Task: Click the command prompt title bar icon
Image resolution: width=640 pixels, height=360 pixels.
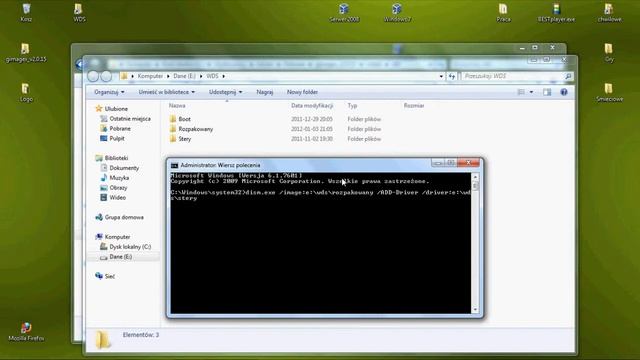Action: 174,165
